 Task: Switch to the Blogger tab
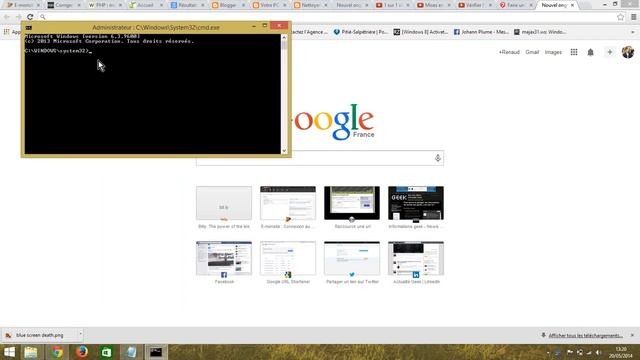click(x=228, y=5)
